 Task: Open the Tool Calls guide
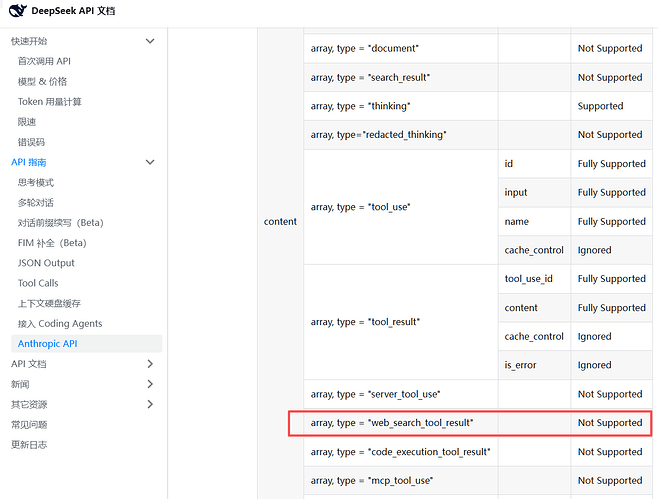(x=38, y=283)
